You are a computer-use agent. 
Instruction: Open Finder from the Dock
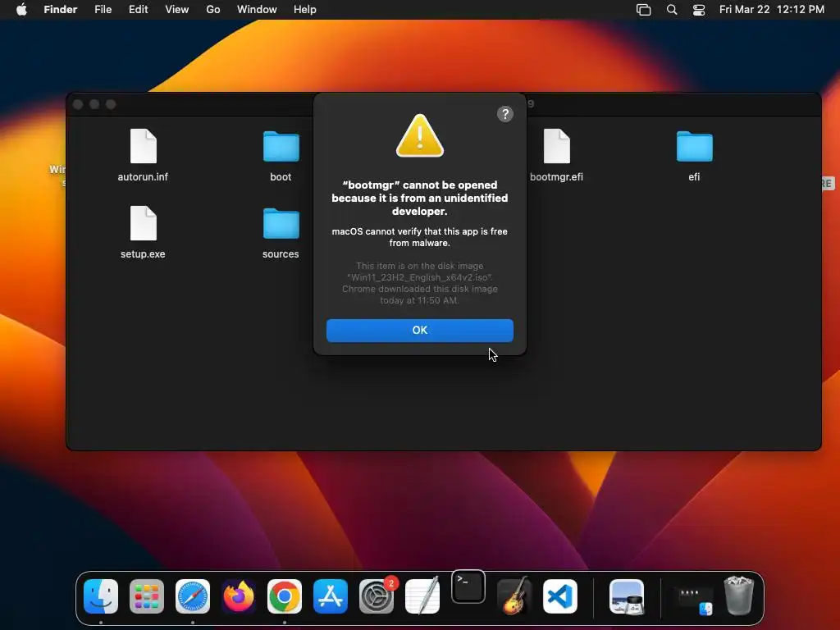[x=101, y=596]
